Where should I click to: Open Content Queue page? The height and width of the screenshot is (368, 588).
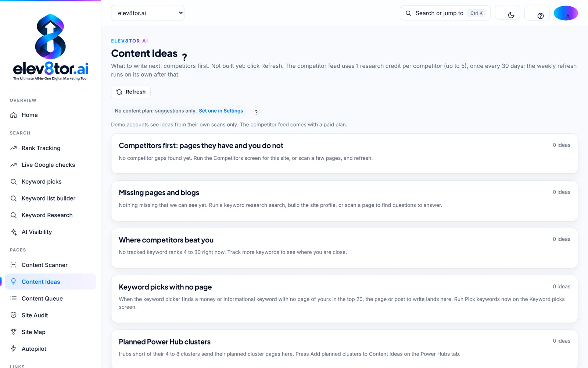point(50,298)
